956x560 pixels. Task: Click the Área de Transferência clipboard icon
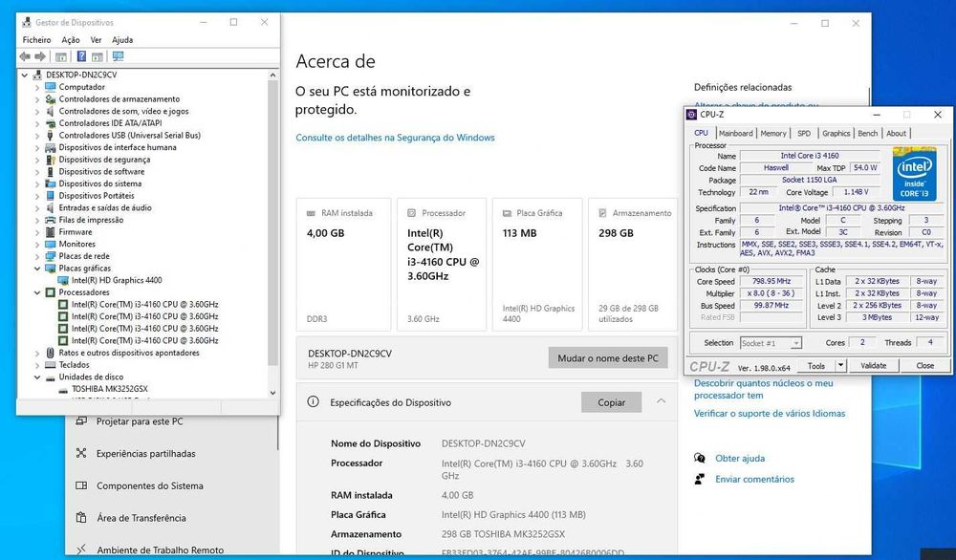(x=81, y=518)
